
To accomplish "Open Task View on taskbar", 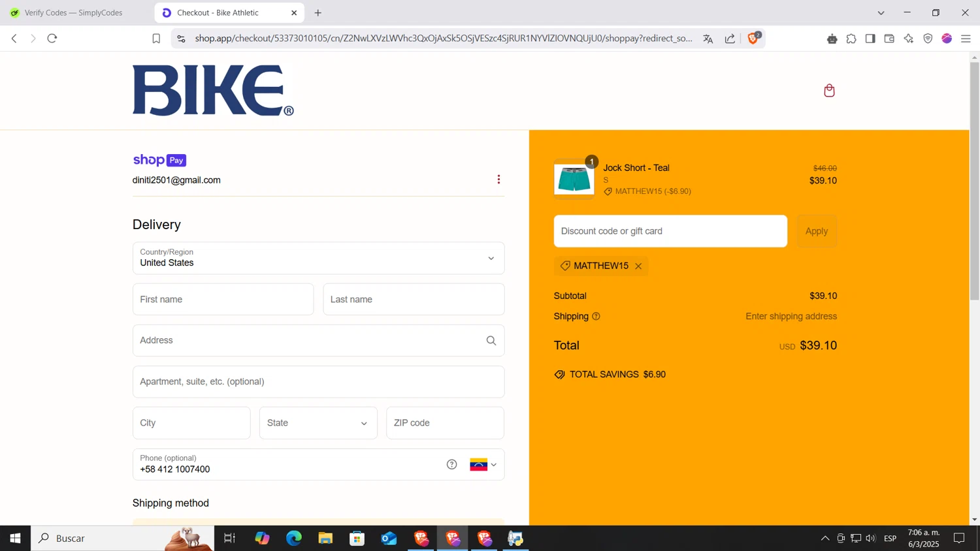I will click(229, 538).
